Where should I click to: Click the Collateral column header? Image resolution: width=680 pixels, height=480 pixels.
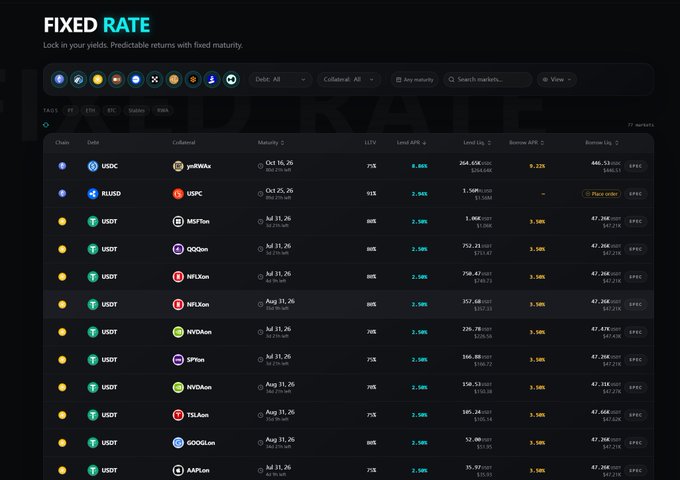[184, 143]
